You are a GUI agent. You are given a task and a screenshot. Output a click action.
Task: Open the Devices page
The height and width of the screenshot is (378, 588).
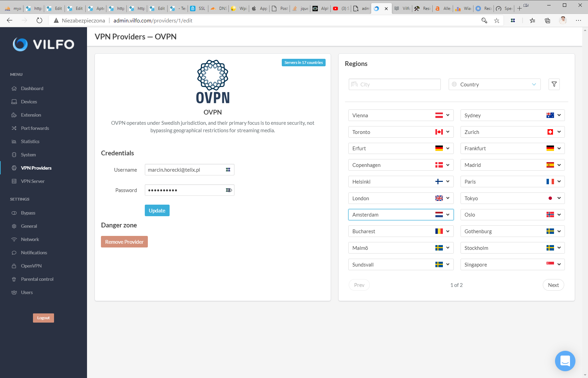pyautogui.click(x=29, y=102)
